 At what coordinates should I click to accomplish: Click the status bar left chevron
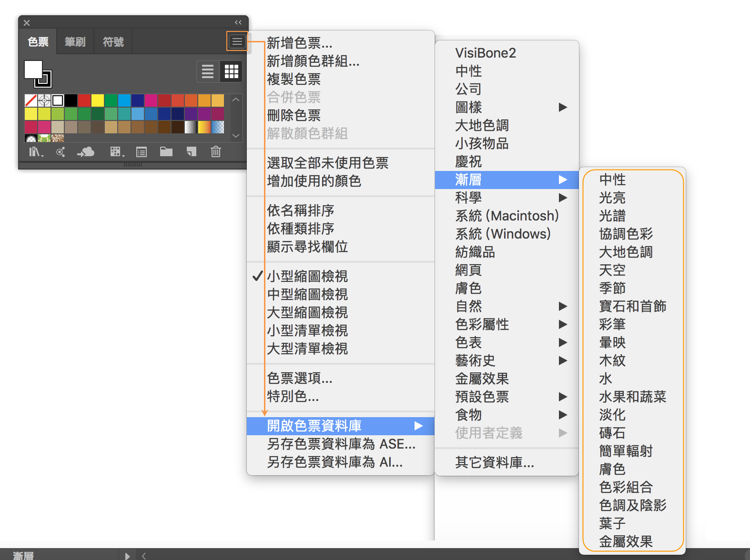[143, 555]
